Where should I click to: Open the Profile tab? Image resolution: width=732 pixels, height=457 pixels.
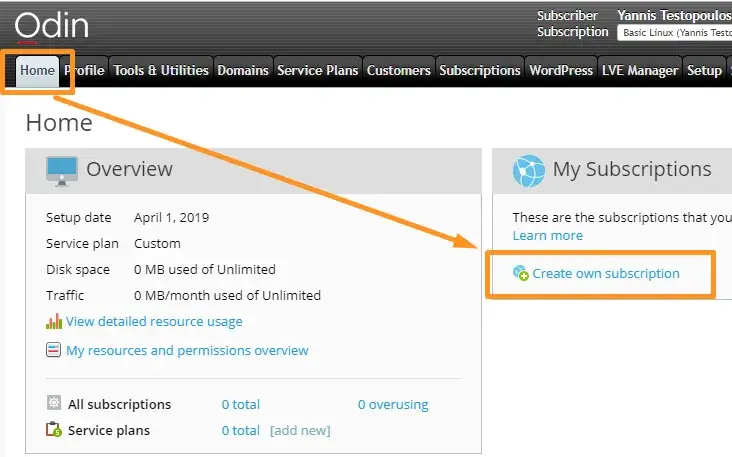(84, 71)
